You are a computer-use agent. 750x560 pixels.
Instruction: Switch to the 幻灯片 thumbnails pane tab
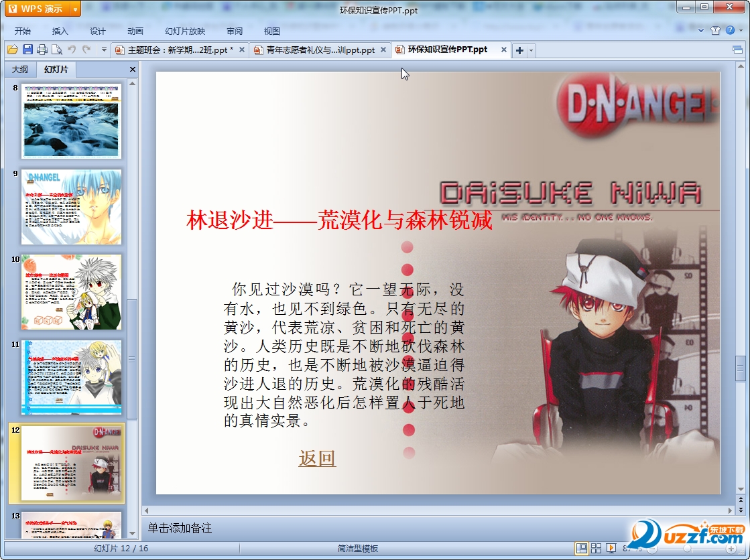pyautogui.click(x=56, y=70)
